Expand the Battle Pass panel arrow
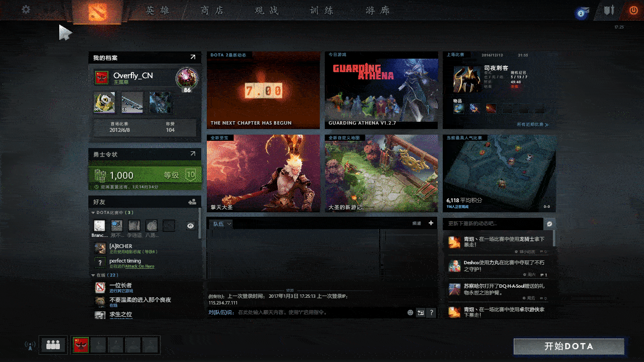 193,154
